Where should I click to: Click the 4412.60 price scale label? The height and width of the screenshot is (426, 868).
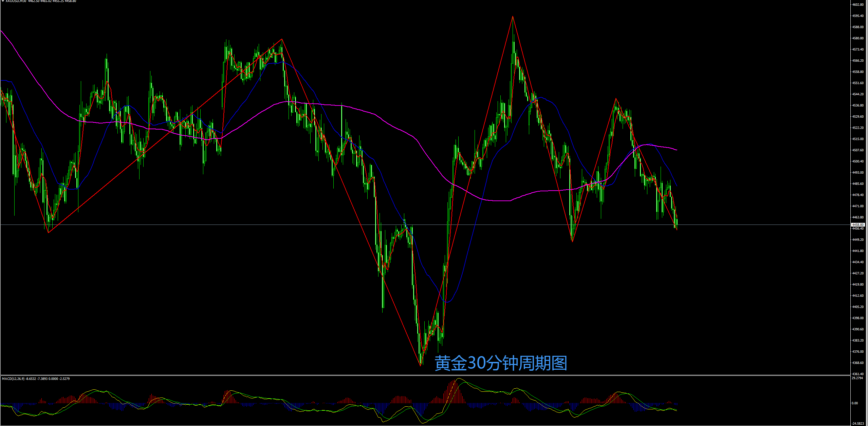pyautogui.click(x=858, y=295)
